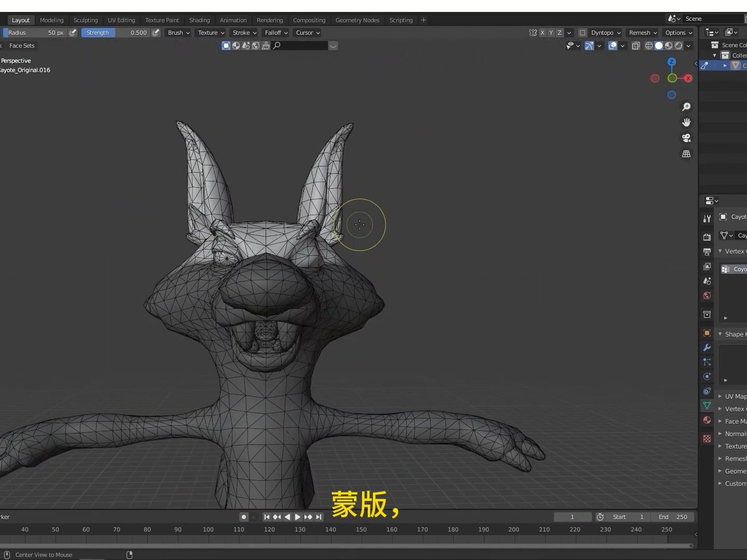Click the viewport zoom magnifier icon
Image resolution: width=747 pixels, height=560 pixels.
[x=686, y=107]
